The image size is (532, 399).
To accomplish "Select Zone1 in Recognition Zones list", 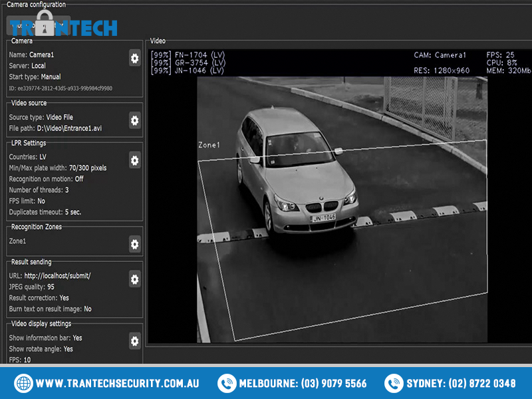I will click(x=17, y=241).
